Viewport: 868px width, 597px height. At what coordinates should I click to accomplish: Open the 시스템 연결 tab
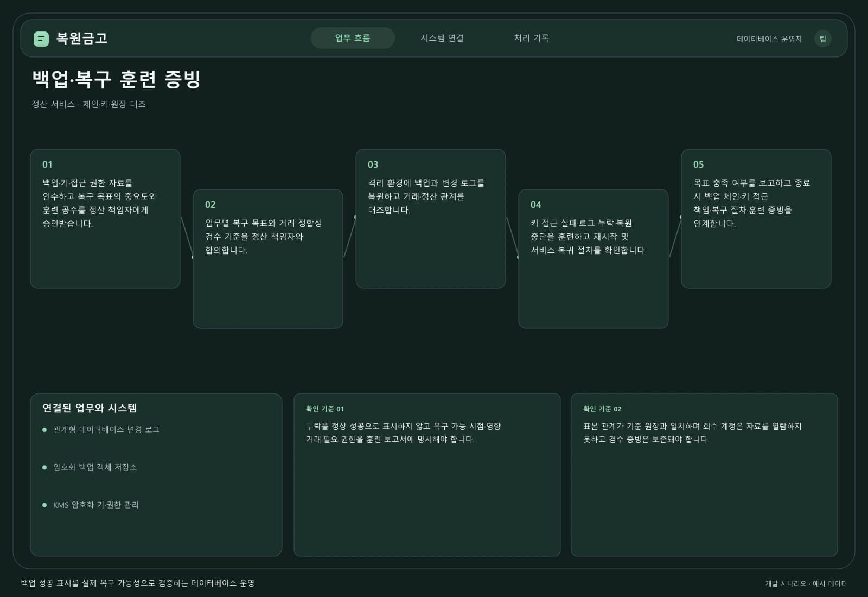pyautogui.click(x=442, y=38)
